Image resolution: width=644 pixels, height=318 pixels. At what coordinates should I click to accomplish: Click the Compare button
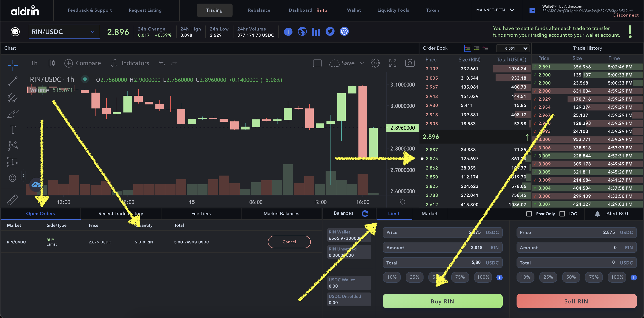(83, 63)
